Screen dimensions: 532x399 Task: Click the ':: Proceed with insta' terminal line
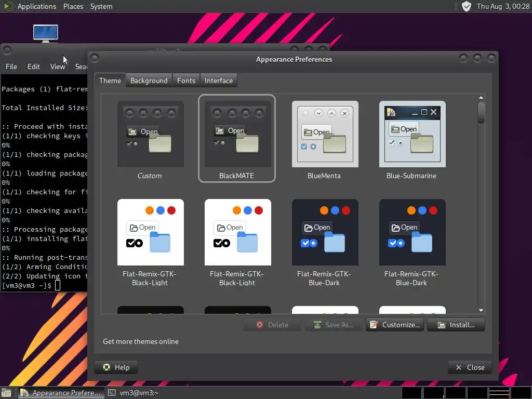(x=45, y=126)
